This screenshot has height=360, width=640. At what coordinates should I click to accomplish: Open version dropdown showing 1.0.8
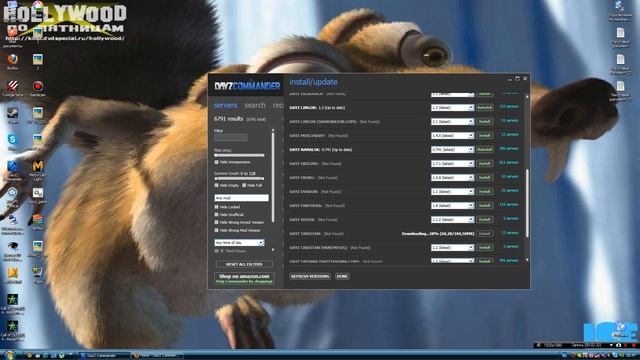(x=452, y=178)
